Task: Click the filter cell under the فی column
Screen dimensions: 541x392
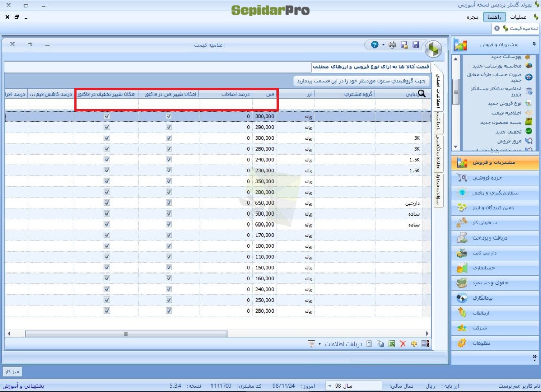Action: pos(265,104)
